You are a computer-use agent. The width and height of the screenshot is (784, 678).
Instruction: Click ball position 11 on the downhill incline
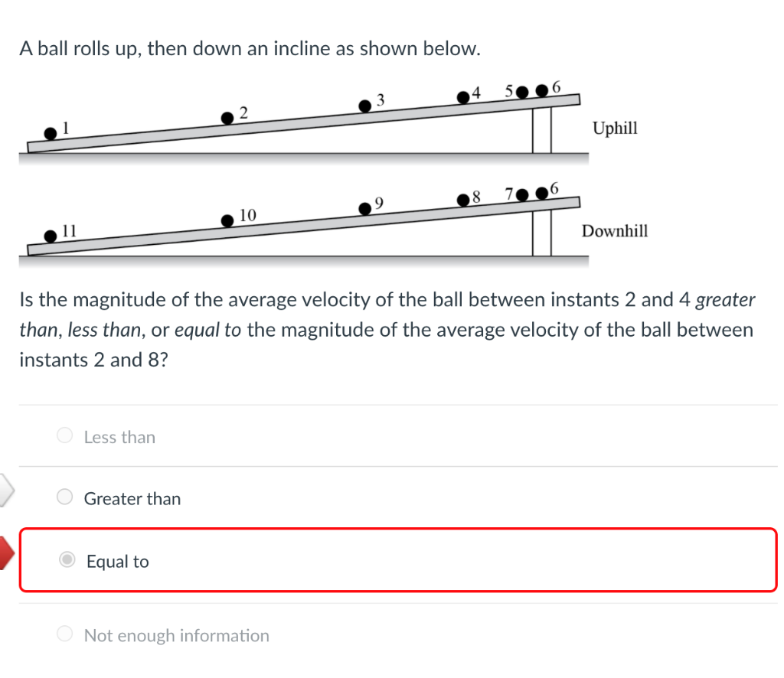tap(51, 237)
